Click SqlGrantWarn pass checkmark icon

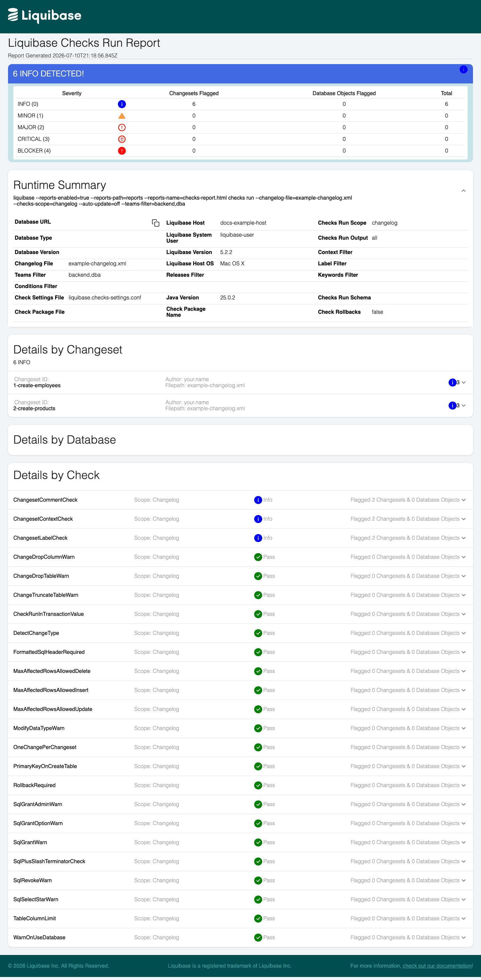pyautogui.click(x=258, y=842)
